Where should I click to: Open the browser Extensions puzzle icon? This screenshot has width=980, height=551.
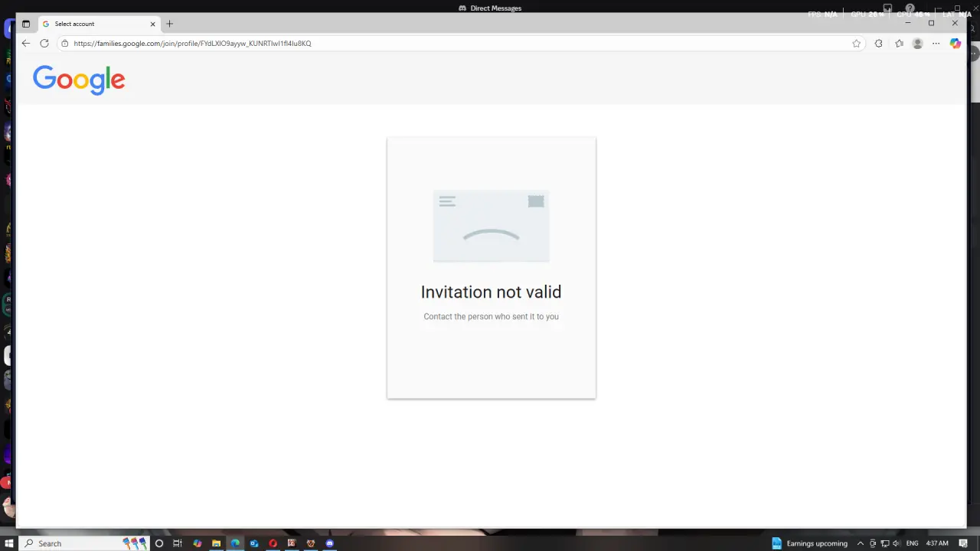pos(879,44)
